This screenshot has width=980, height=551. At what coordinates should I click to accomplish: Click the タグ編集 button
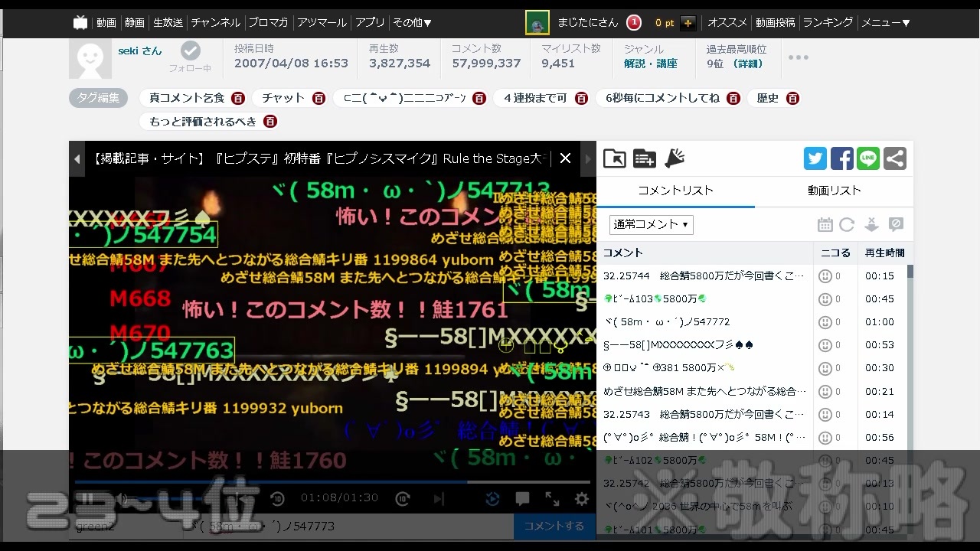pos(98,97)
